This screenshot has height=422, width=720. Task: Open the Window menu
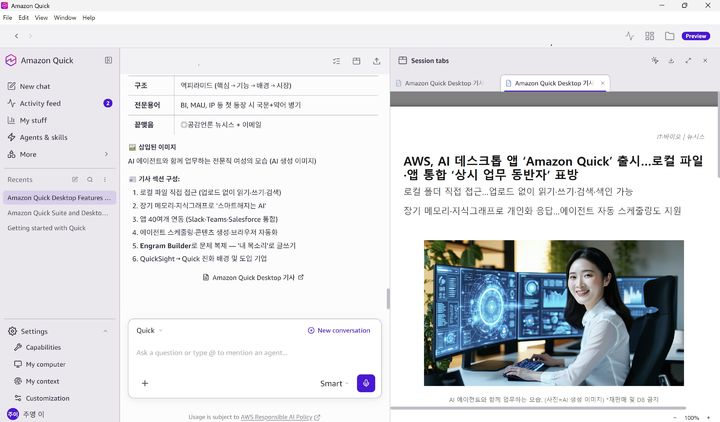(65, 17)
